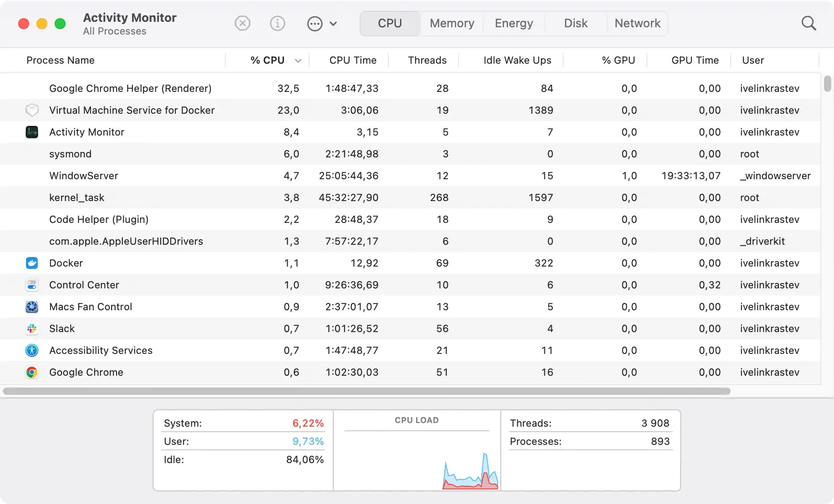Click the Stop process (X) toolbar icon

point(243,23)
